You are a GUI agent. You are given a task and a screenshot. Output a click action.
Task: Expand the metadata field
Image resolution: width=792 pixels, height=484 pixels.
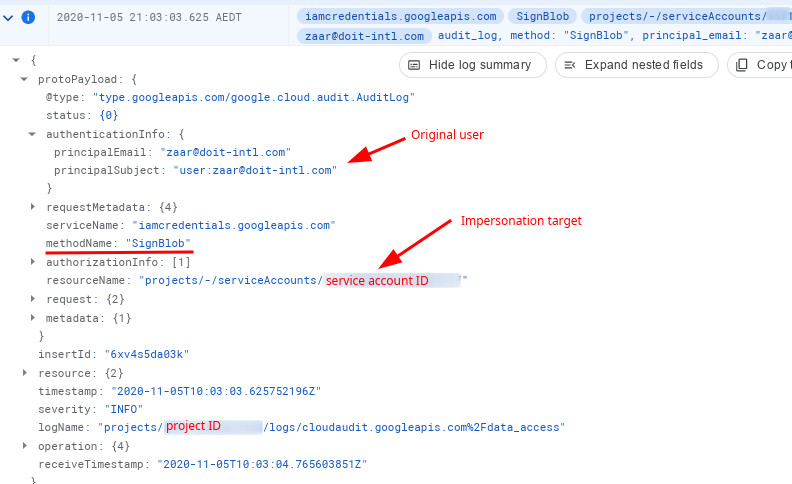(33, 318)
